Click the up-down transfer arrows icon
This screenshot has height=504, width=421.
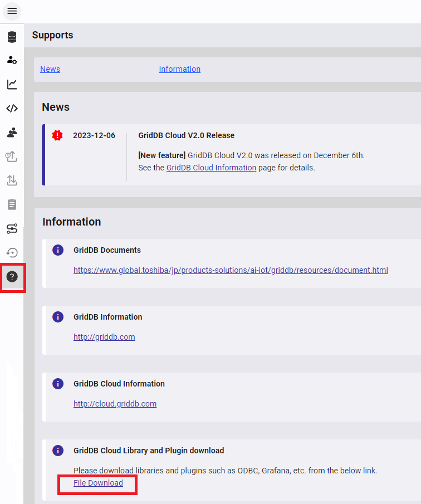click(12, 180)
